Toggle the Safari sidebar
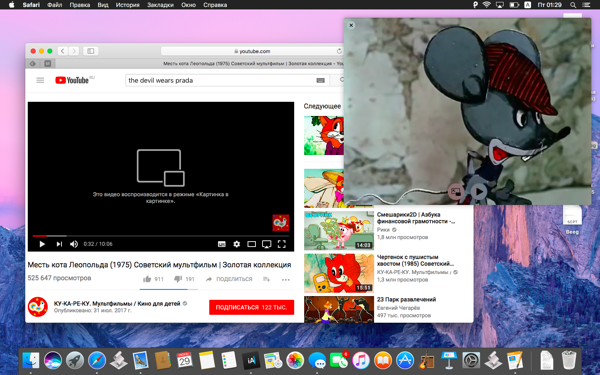The height and width of the screenshot is (375, 600). coord(91,51)
